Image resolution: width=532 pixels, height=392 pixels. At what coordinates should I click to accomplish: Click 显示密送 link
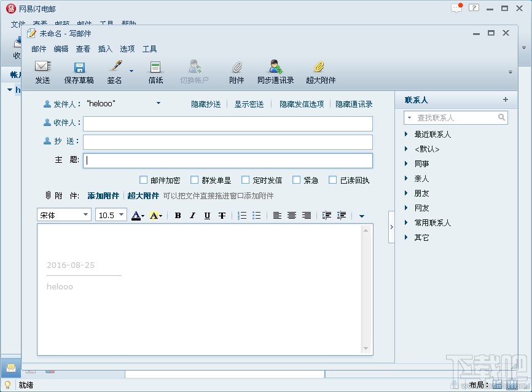(x=249, y=104)
